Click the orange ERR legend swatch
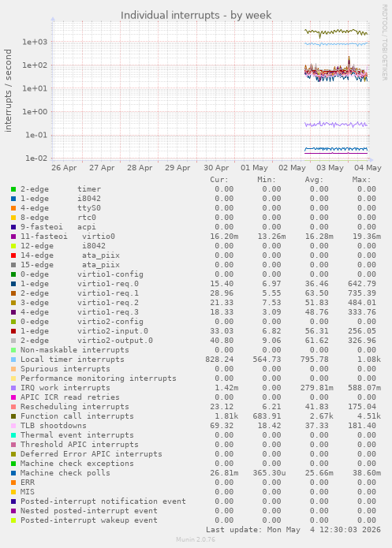392x548 pixels. click(13, 483)
